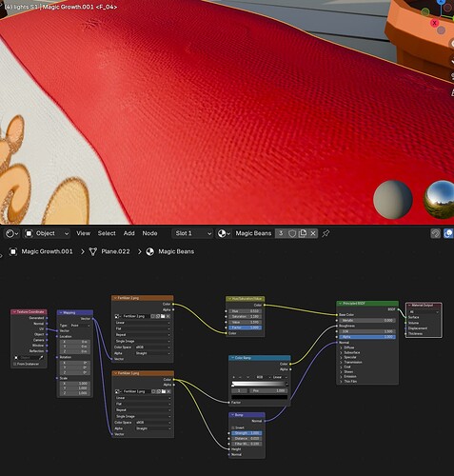Screen dimensions: 454x476
Task: Open Color Space sRGB dropdown in top Image Texture
Action: 152,347
